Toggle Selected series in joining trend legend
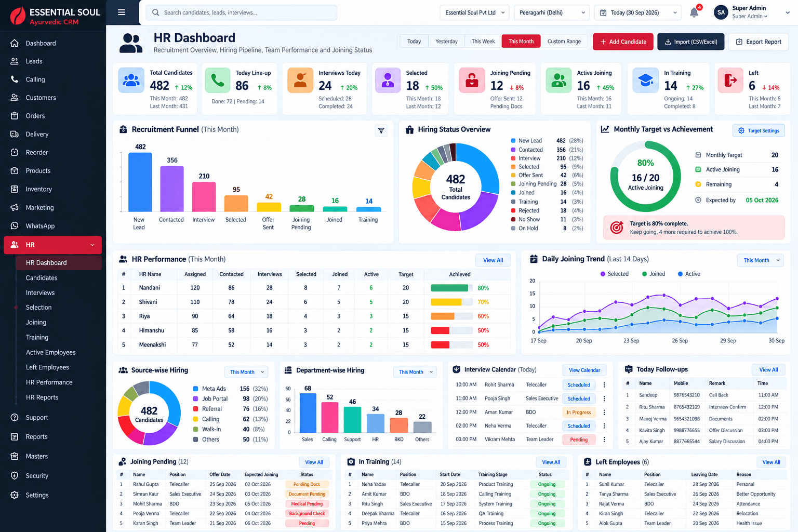Screen dimensions: 798x532 [x=614, y=274]
